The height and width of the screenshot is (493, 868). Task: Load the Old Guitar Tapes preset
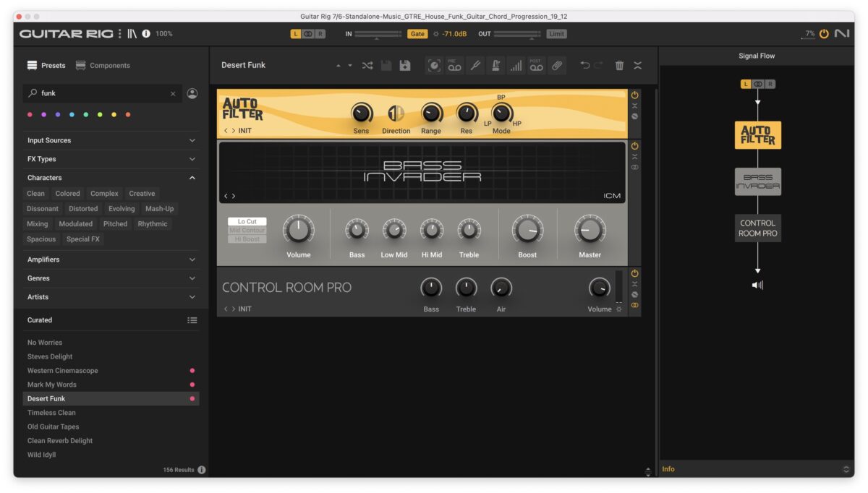tap(110, 427)
